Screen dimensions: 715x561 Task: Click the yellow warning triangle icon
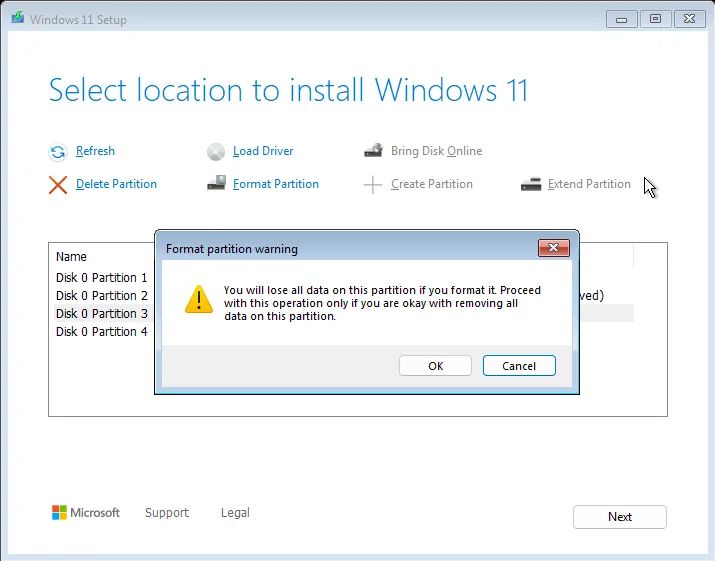(199, 299)
